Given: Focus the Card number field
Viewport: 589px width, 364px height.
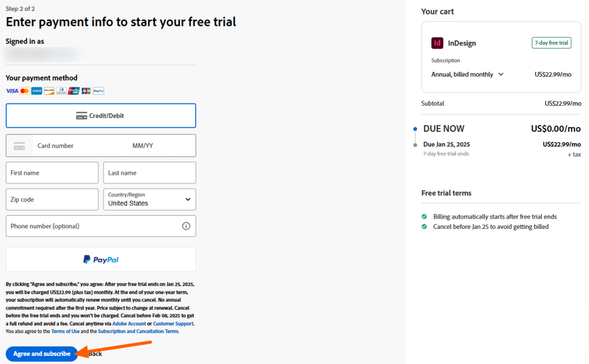Looking at the screenshot, I should click(x=81, y=145).
